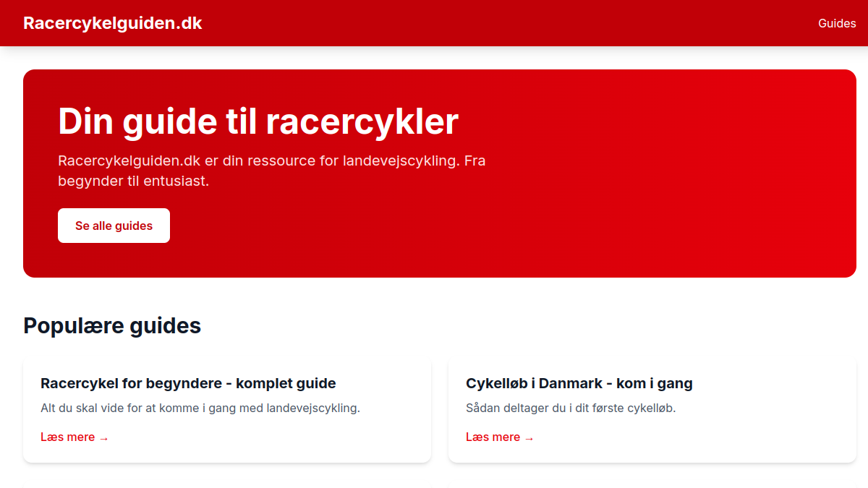Select the "Cykelløb i Danmark - kom i gang" title
Image resolution: width=868 pixels, height=488 pixels.
point(579,383)
